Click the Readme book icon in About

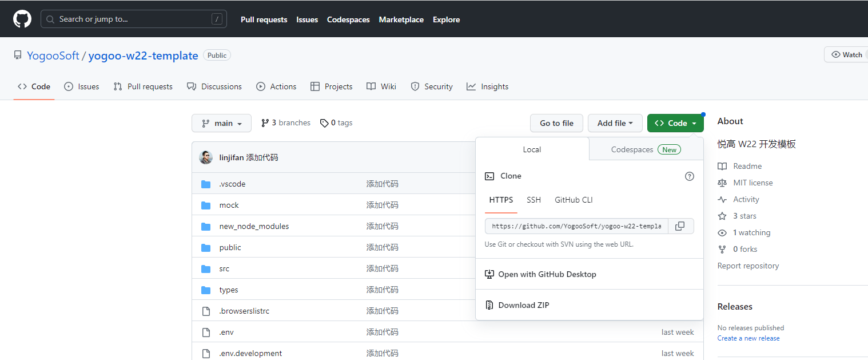click(722, 166)
